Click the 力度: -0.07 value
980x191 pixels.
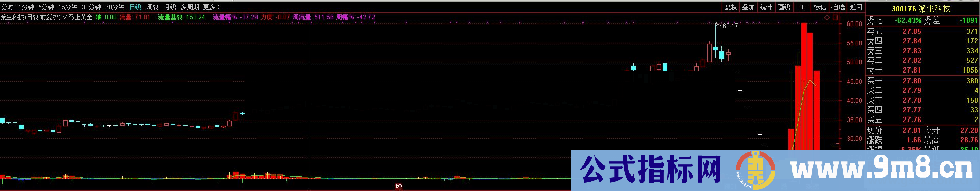pyautogui.click(x=275, y=17)
